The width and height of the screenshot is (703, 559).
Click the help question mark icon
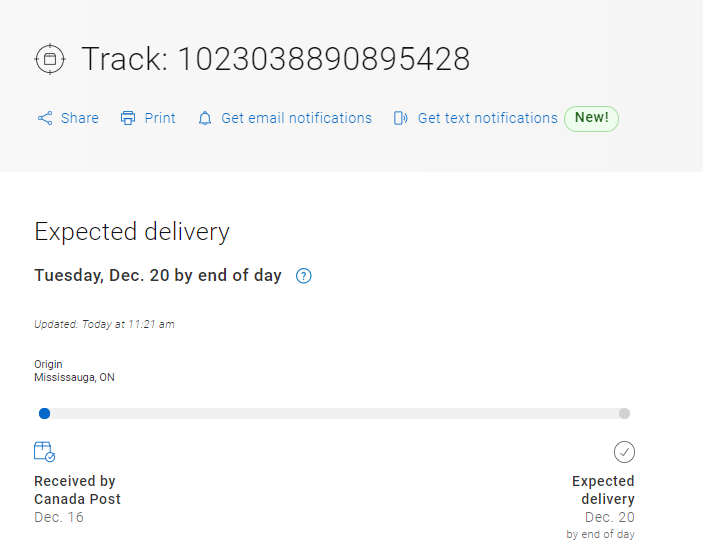[x=304, y=276]
